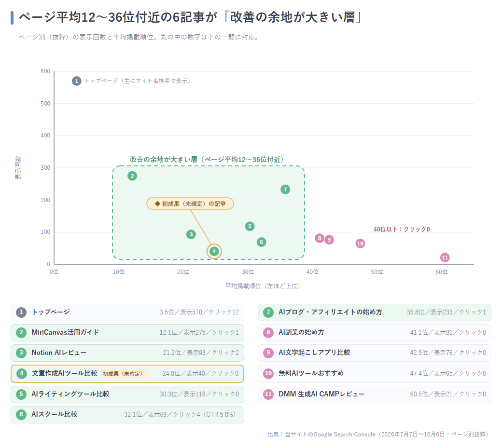Click the 600 y-axis tick label
The image size is (502, 448).
(x=45, y=71)
